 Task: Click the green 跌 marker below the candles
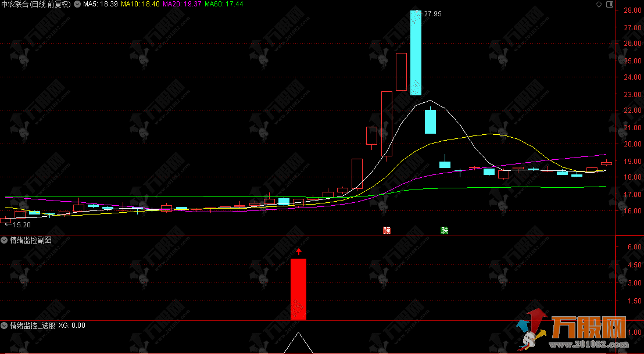pyautogui.click(x=445, y=230)
